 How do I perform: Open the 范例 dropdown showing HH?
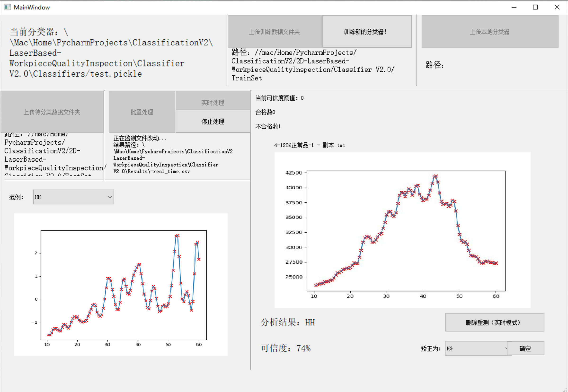[73, 197]
